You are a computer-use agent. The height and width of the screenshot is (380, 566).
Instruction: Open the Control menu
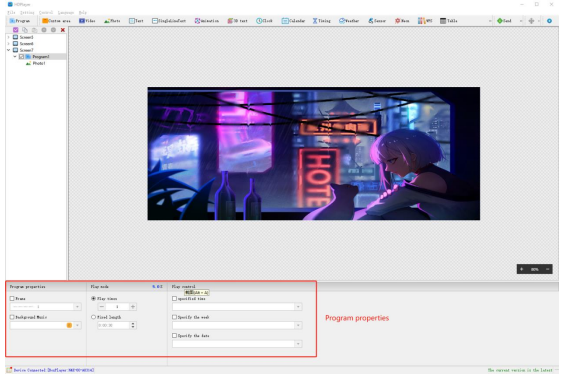coord(46,13)
